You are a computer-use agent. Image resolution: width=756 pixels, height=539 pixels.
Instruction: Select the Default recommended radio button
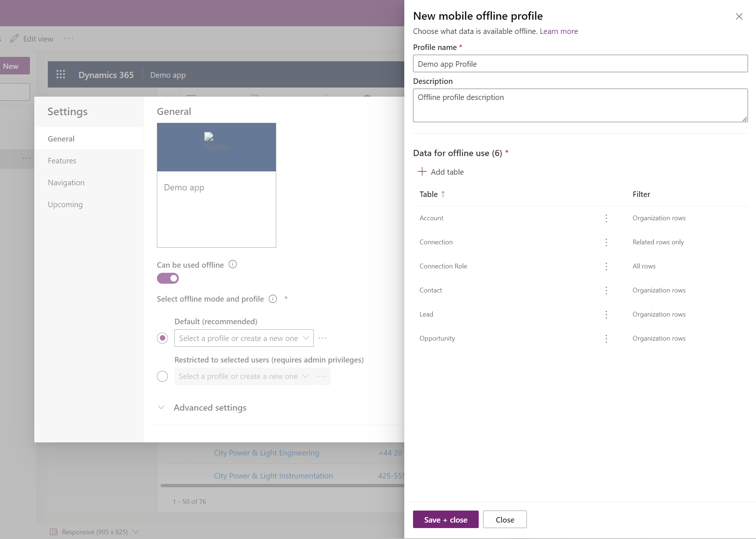(163, 338)
